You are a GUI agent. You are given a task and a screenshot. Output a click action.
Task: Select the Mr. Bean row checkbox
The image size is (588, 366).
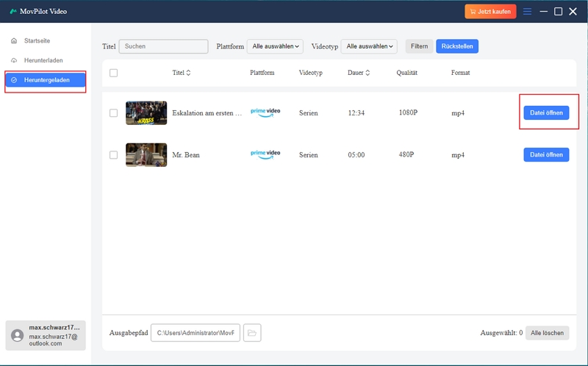click(113, 155)
